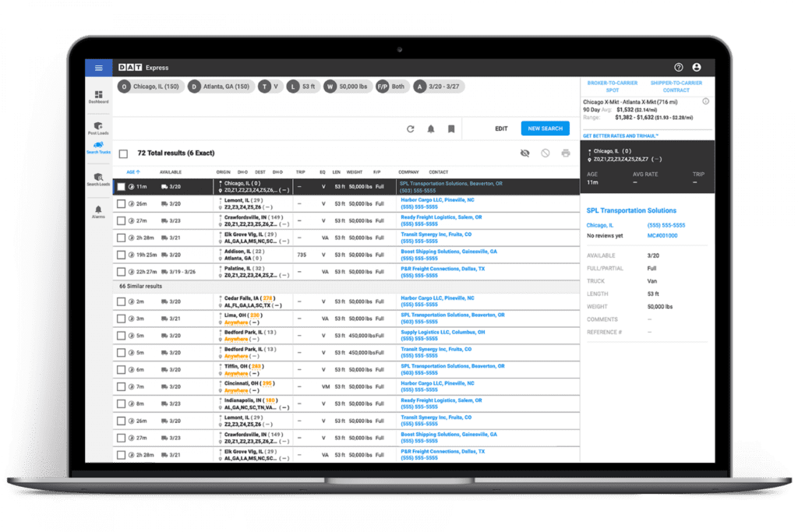Click the New Search button
The width and height of the screenshot is (798, 532).
[545, 129]
